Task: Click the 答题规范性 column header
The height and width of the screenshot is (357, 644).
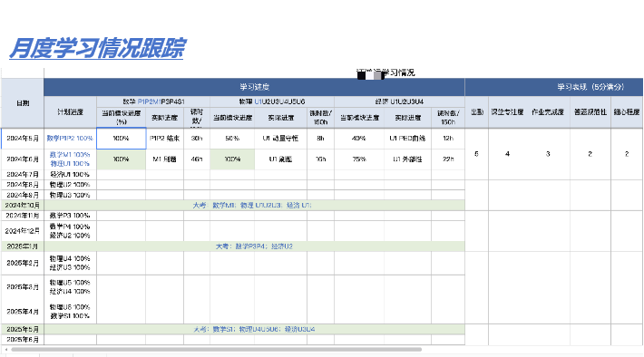Action: [590, 112]
